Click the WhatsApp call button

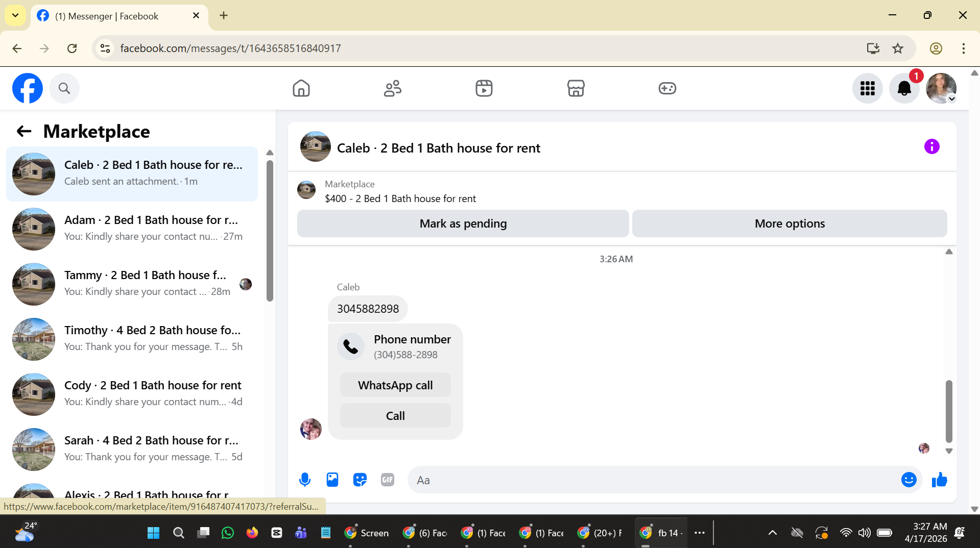click(395, 385)
